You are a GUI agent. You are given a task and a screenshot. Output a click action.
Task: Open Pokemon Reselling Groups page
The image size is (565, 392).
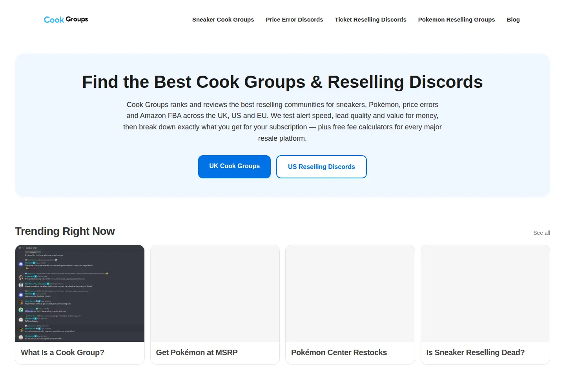click(x=456, y=20)
